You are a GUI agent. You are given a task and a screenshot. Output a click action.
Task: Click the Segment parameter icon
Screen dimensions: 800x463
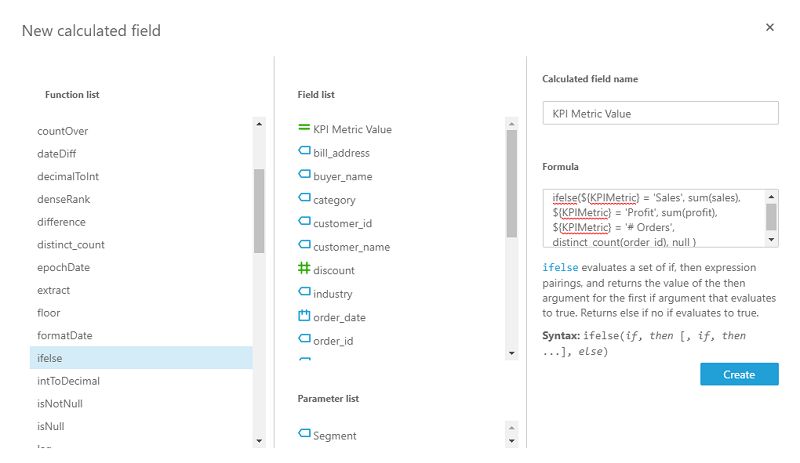[x=304, y=435]
